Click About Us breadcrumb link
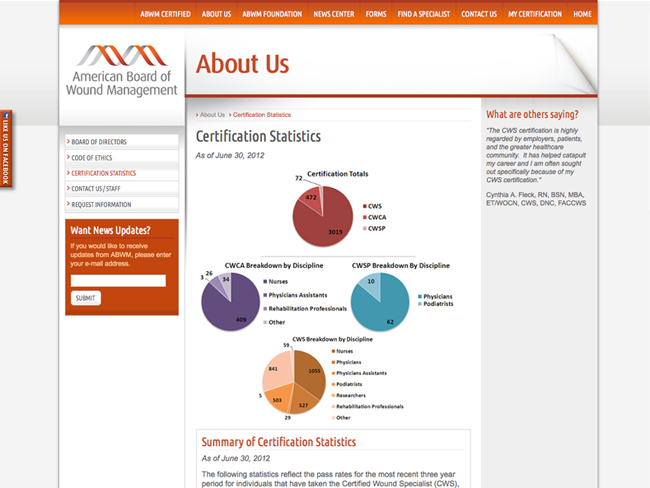Image resolution: width=650 pixels, height=488 pixels. (x=212, y=115)
